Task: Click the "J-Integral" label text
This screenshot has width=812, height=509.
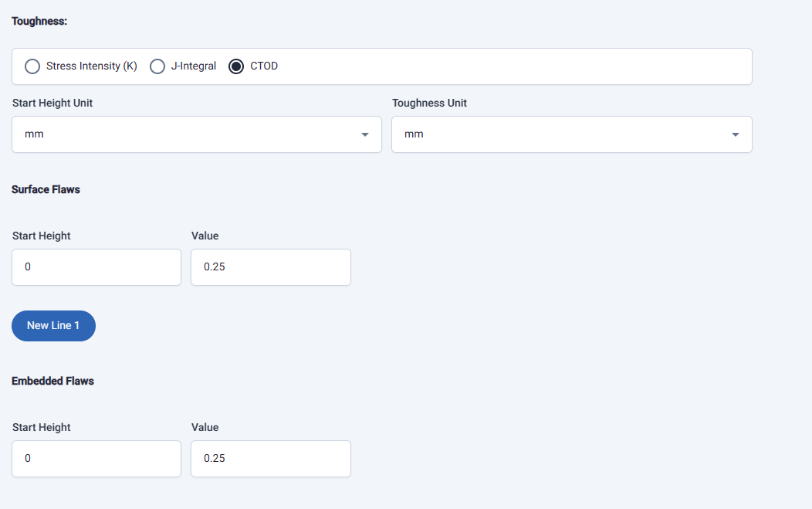Action: [x=193, y=66]
